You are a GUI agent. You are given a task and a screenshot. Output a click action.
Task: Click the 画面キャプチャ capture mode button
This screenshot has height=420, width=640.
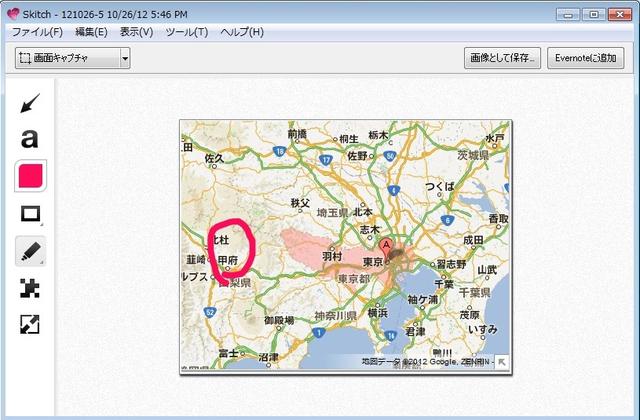click(x=66, y=59)
